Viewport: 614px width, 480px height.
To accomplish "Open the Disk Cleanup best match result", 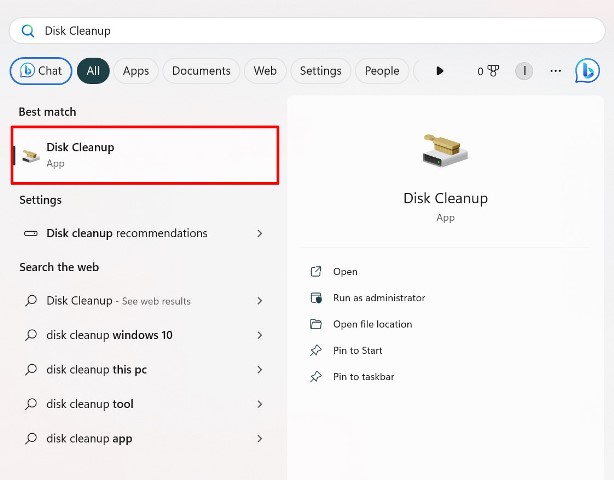I will [145, 155].
